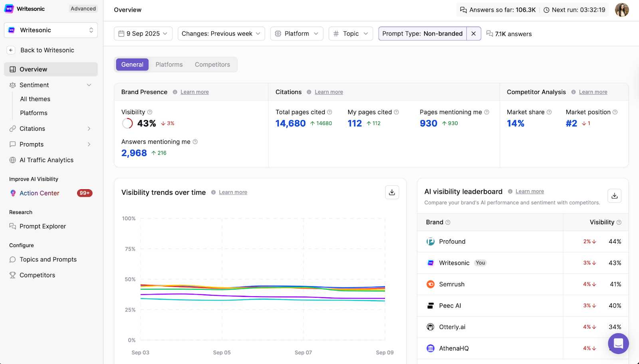Click the Semrush brand logo

click(431, 284)
